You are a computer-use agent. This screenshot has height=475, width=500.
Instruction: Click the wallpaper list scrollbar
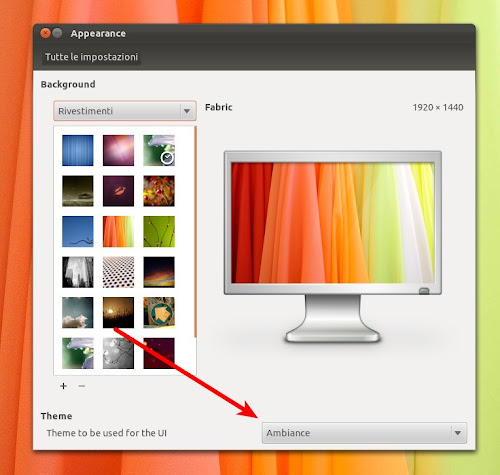pos(195,232)
